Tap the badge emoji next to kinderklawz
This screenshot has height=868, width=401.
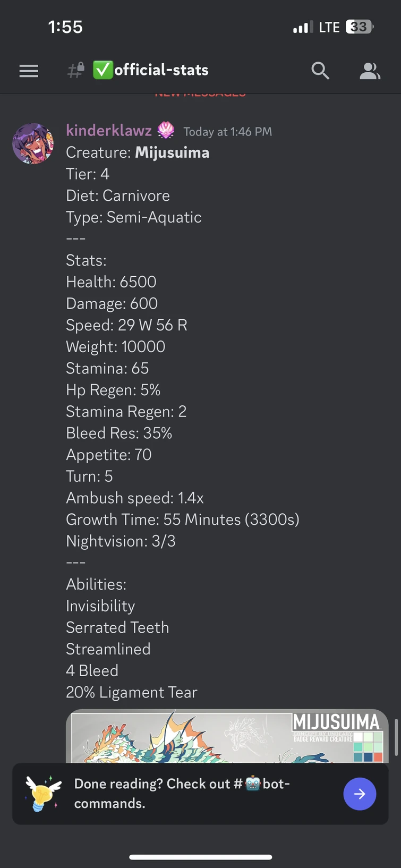(166, 130)
